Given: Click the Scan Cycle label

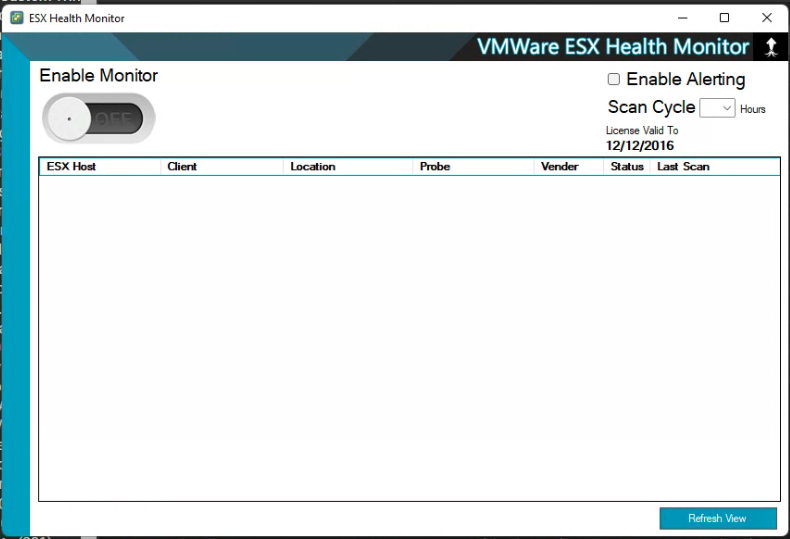Looking at the screenshot, I should 651,107.
